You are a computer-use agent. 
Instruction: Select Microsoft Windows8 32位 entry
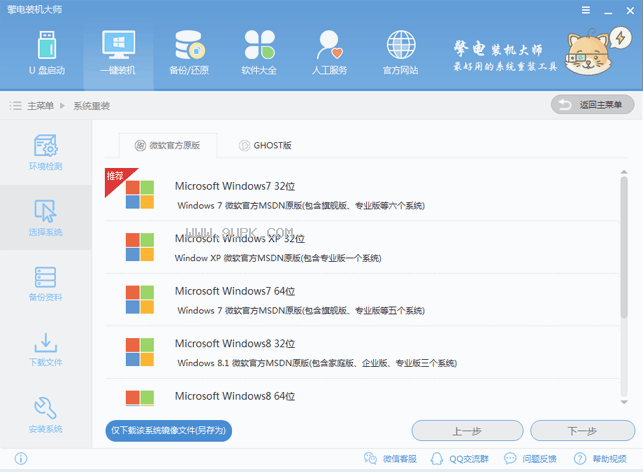pyautogui.click(x=362, y=352)
